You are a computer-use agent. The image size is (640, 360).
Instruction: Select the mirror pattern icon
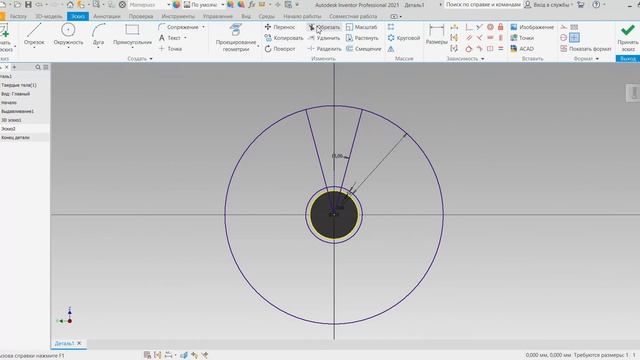pos(391,49)
